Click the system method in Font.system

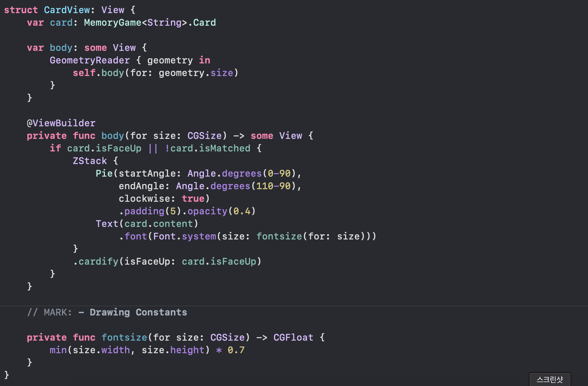(x=199, y=236)
